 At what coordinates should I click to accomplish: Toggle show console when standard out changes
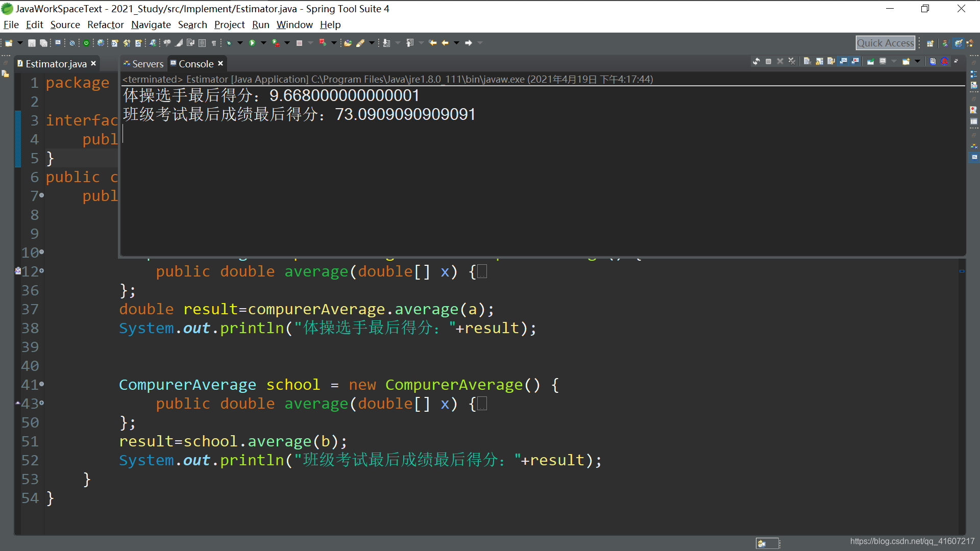tap(843, 61)
